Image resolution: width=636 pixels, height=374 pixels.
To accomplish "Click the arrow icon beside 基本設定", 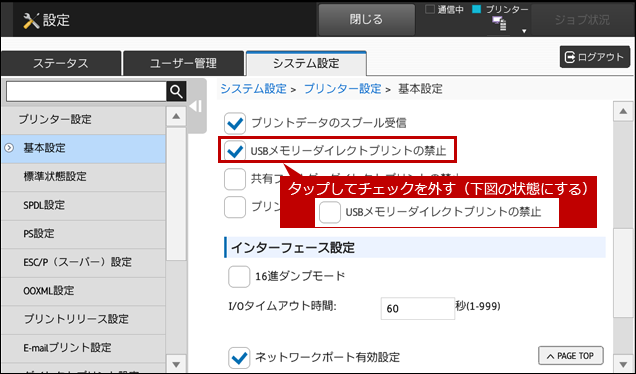I will click(x=9, y=148).
